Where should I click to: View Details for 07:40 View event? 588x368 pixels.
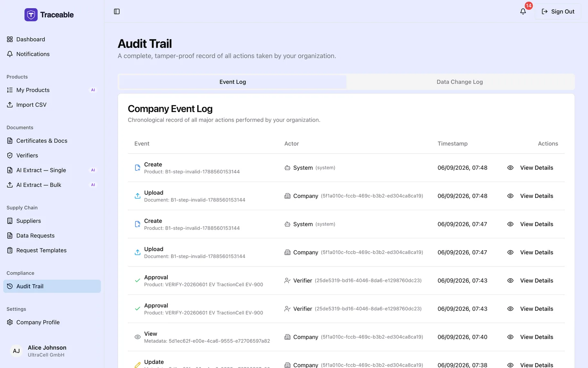530,337
